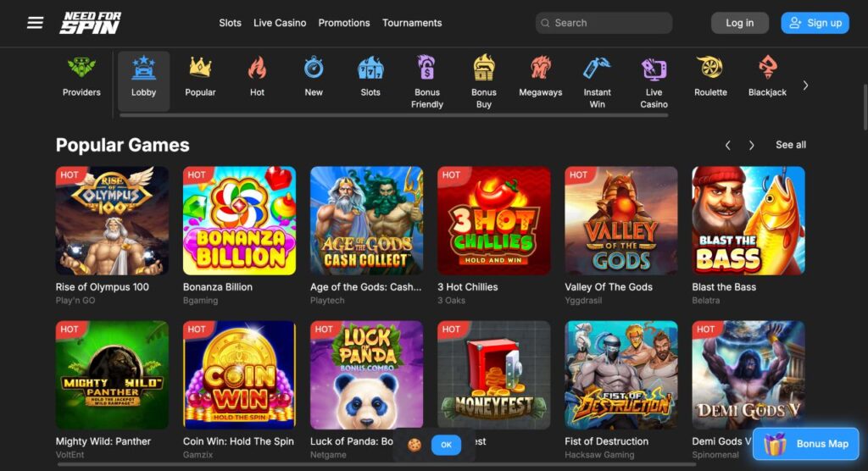868x471 pixels.
Task: Open Promotions in top navigation
Action: (x=344, y=23)
